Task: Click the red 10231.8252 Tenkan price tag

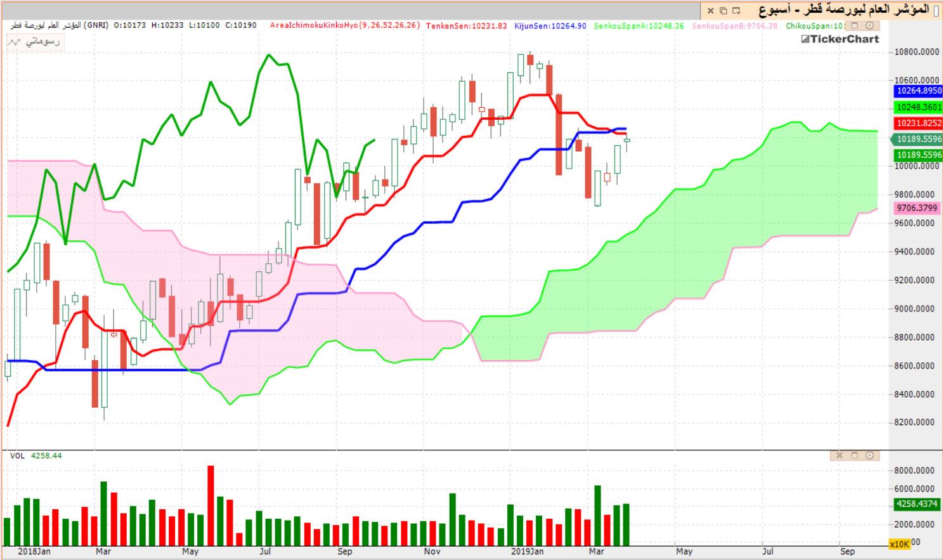Action: click(x=918, y=123)
